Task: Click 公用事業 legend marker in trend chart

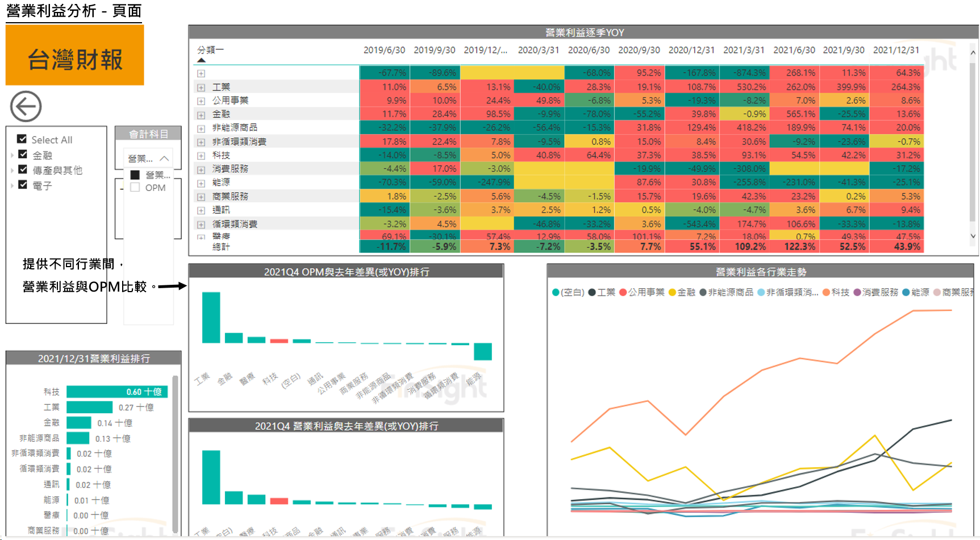Action: coord(623,292)
